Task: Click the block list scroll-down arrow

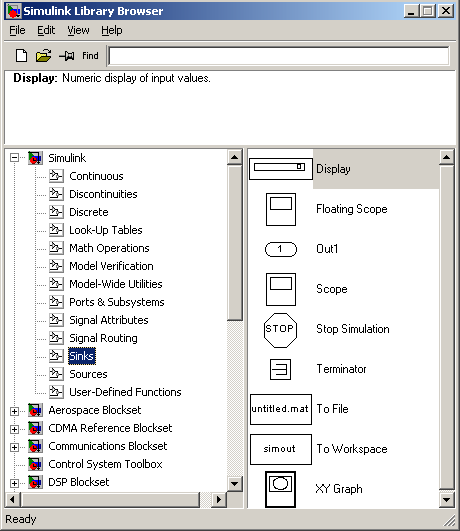Action: (446, 500)
